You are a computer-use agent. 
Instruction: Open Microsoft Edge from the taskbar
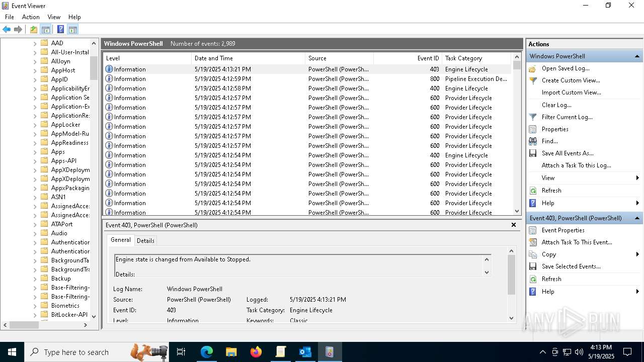pos(207,352)
